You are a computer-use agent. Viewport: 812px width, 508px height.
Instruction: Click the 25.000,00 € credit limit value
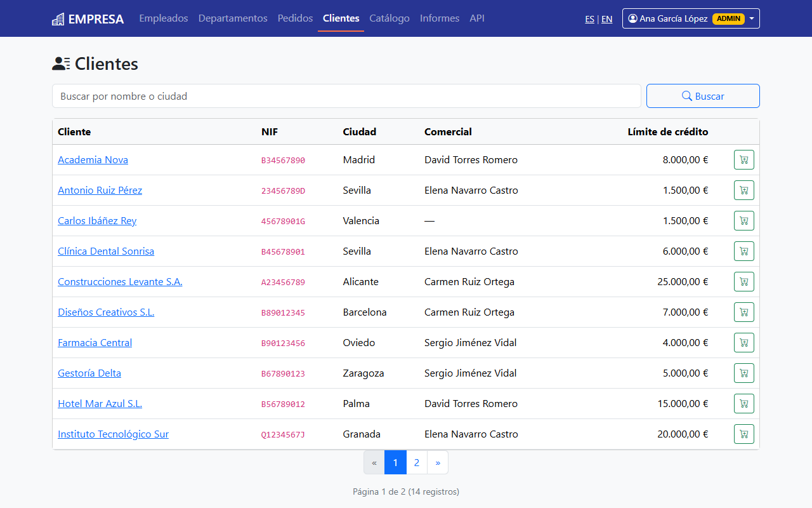coord(683,282)
